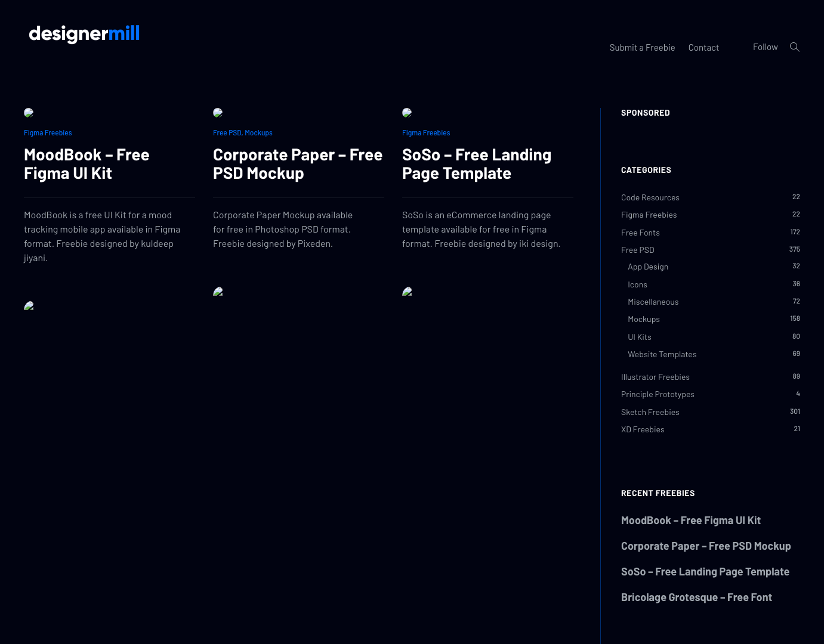Click the MoodBook Free Figma UI Kit heading
Image resolution: width=824 pixels, height=644 pixels.
87,163
